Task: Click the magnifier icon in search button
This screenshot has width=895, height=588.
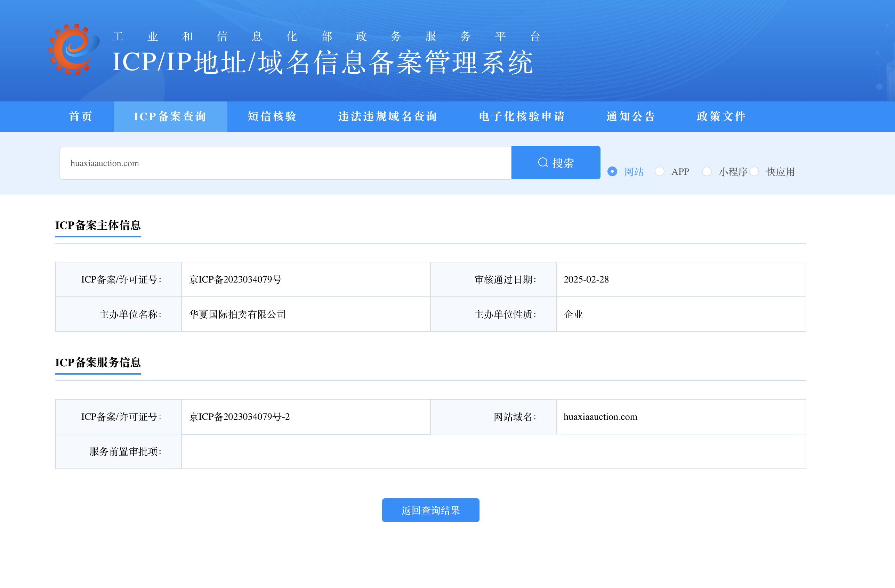Action: tap(543, 162)
